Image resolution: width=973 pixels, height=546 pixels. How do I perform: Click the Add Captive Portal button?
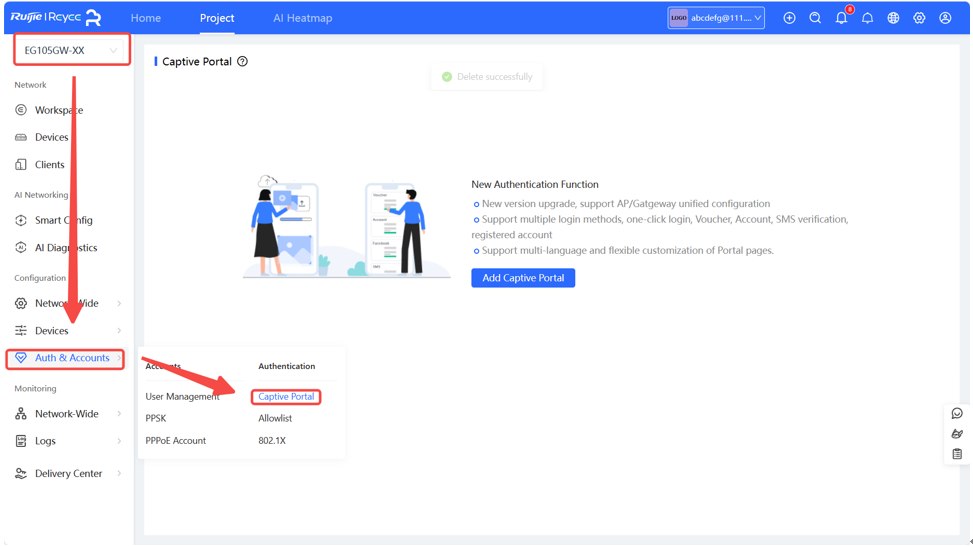click(x=523, y=278)
